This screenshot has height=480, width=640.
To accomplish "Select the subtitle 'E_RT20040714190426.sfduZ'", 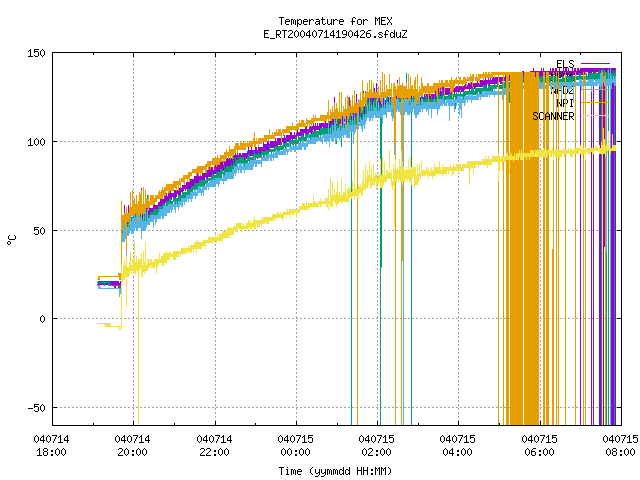I will 335,34.
